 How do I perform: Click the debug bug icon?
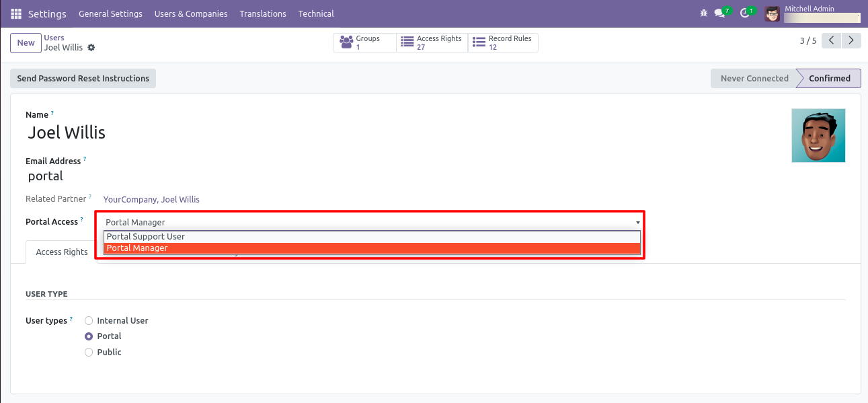[704, 13]
